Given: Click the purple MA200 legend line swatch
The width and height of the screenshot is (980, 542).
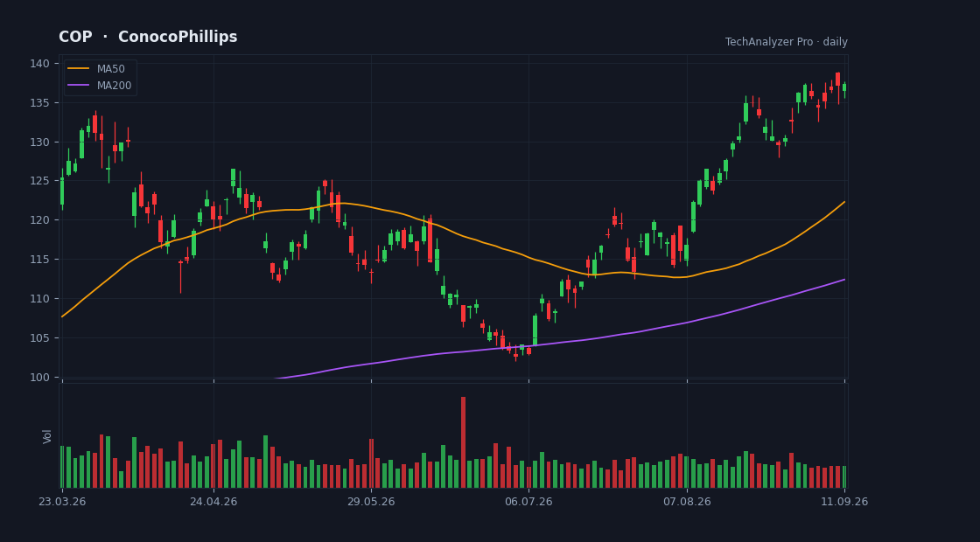Looking at the screenshot, I should point(78,86).
